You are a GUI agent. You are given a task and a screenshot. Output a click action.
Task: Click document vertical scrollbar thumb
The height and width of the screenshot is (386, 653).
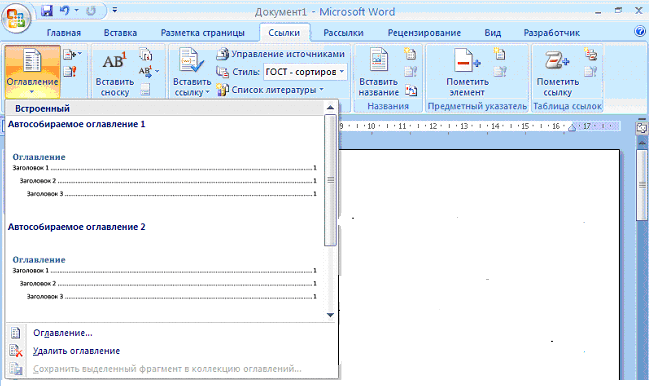point(642,185)
